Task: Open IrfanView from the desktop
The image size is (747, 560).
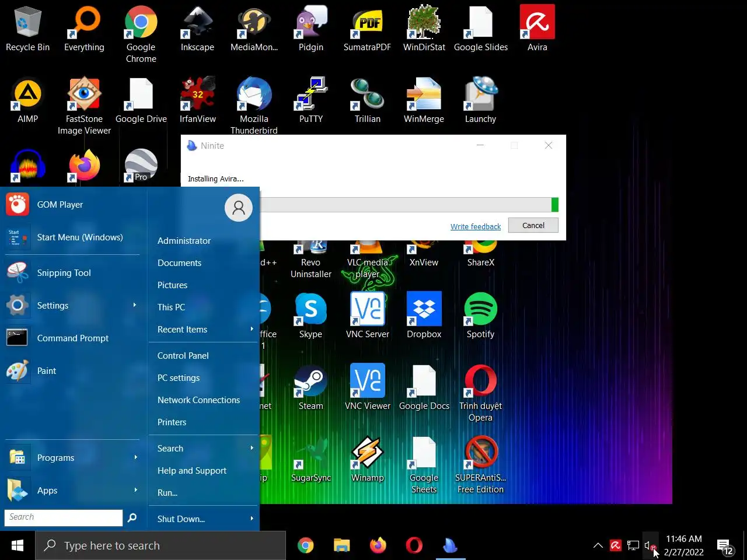Action: click(x=197, y=100)
